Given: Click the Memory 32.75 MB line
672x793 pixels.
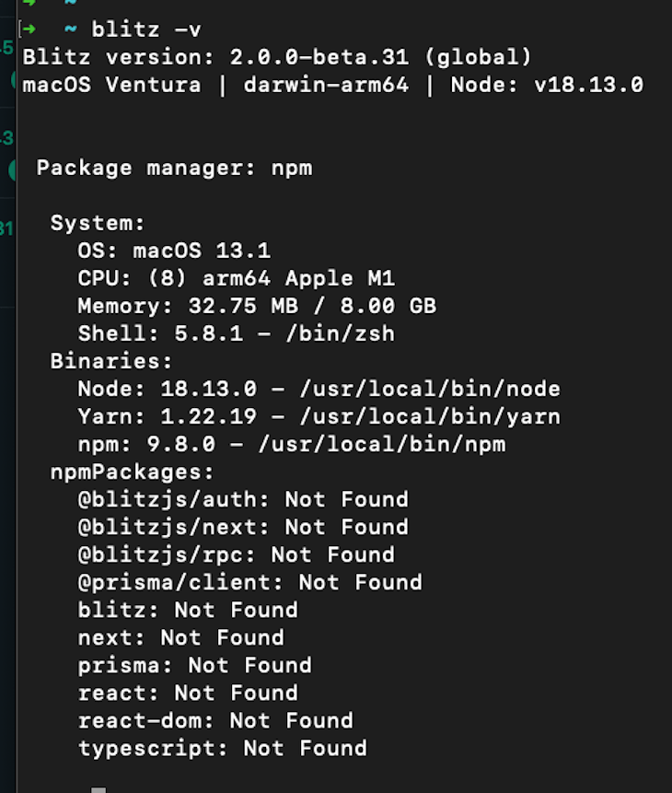Looking at the screenshot, I should click(x=257, y=306).
